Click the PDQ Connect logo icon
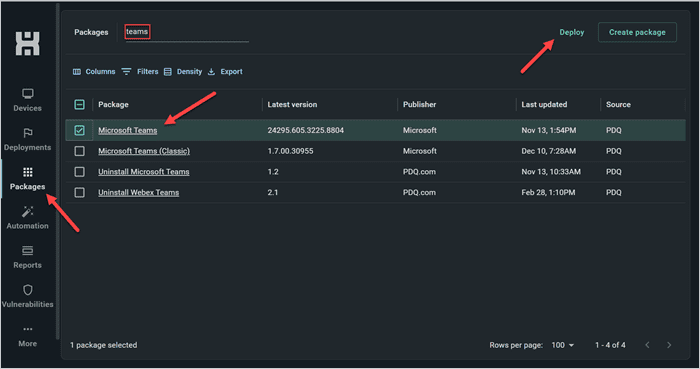This screenshot has width=700, height=369. click(28, 44)
